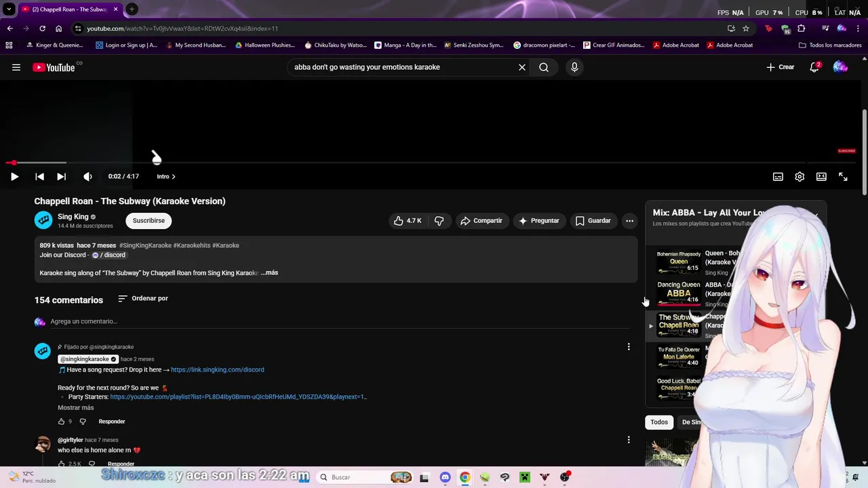The image size is (868, 488).
Task: Expand the Intro chapter chevron
Action: [173, 176]
